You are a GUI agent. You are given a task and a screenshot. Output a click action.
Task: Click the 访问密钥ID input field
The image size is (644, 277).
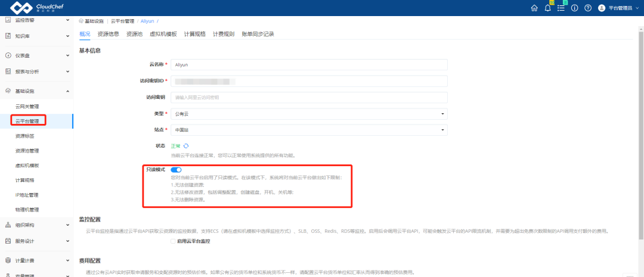tap(309, 81)
